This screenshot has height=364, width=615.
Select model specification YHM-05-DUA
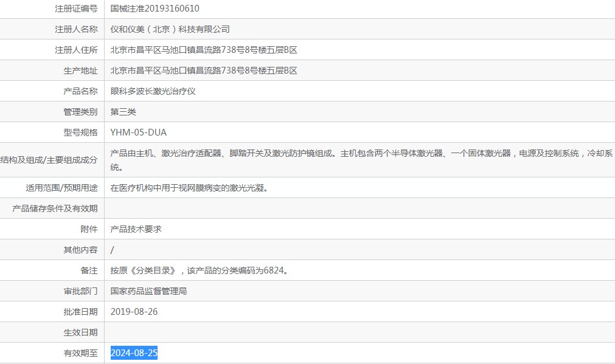click(x=139, y=132)
